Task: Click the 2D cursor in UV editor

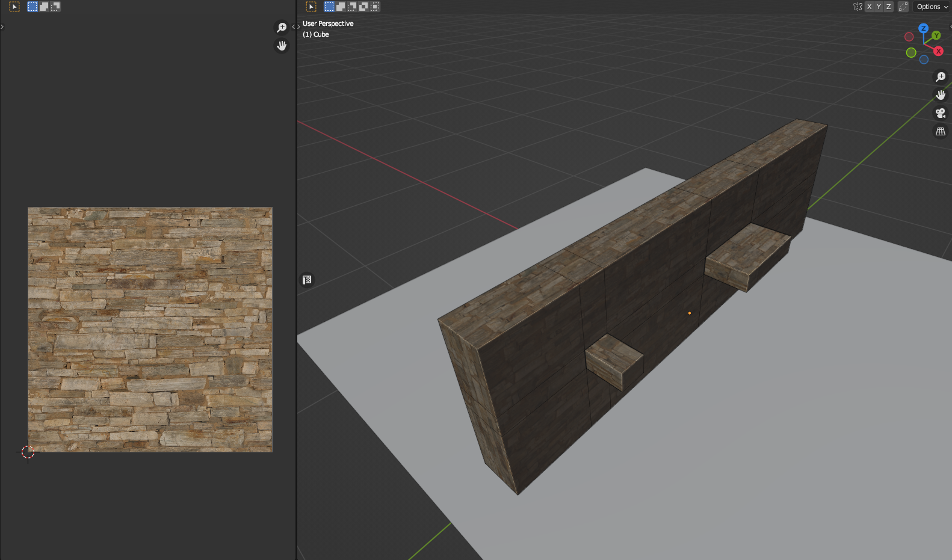Action: click(28, 452)
